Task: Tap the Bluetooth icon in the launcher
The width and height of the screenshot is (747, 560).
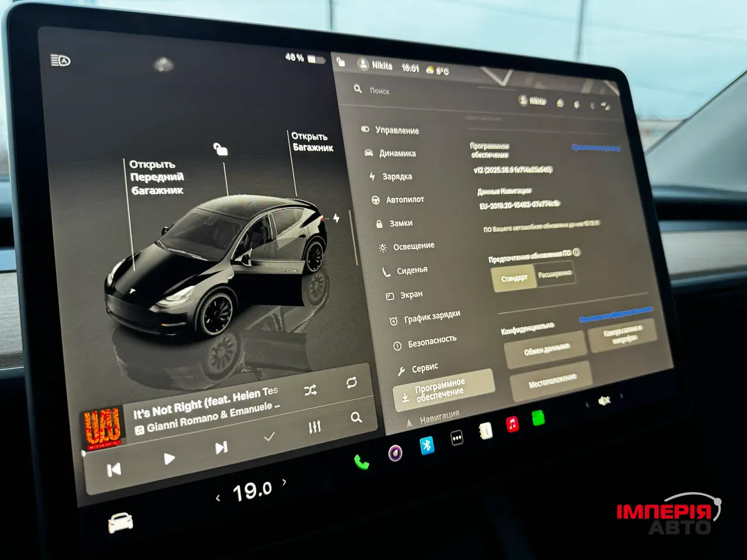Action: click(x=427, y=446)
